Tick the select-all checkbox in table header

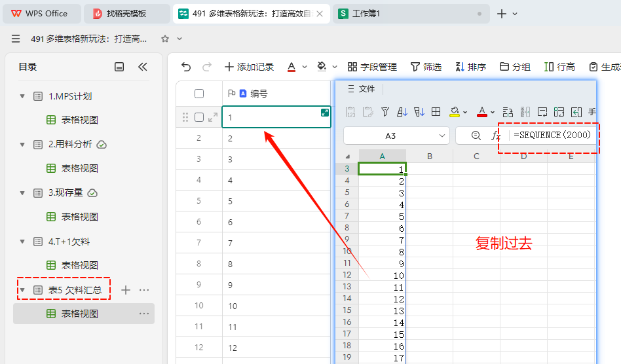(199, 94)
